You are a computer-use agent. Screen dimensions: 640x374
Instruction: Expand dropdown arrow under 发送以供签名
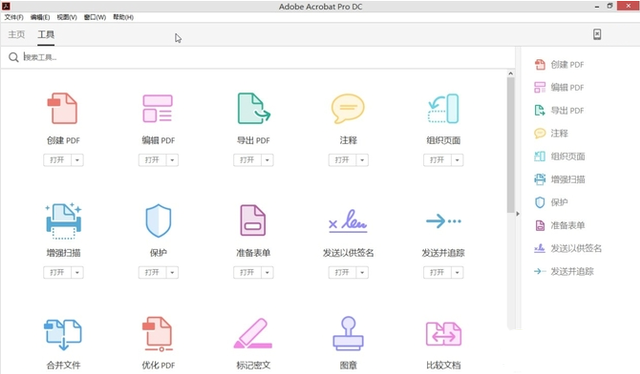[362, 272]
